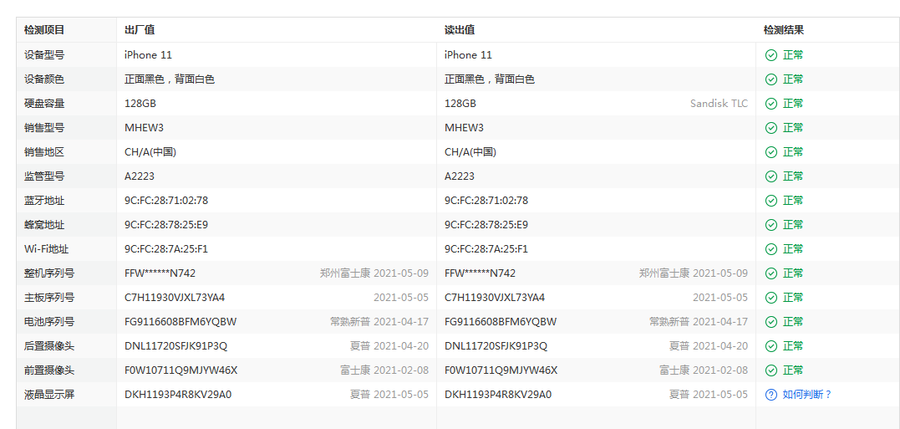This screenshot has height=429, width=900.
Task: Select the 检测项目 column header
Action: pyautogui.click(x=44, y=30)
